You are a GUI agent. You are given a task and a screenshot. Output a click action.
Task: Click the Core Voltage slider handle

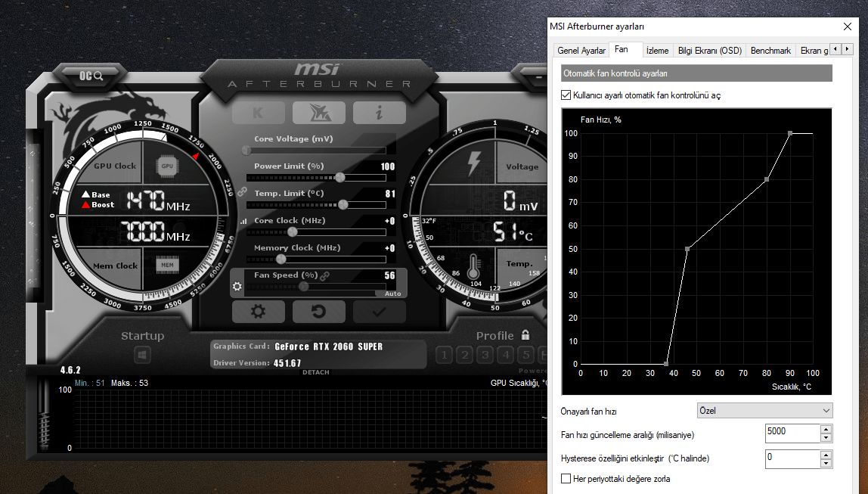[x=246, y=150]
